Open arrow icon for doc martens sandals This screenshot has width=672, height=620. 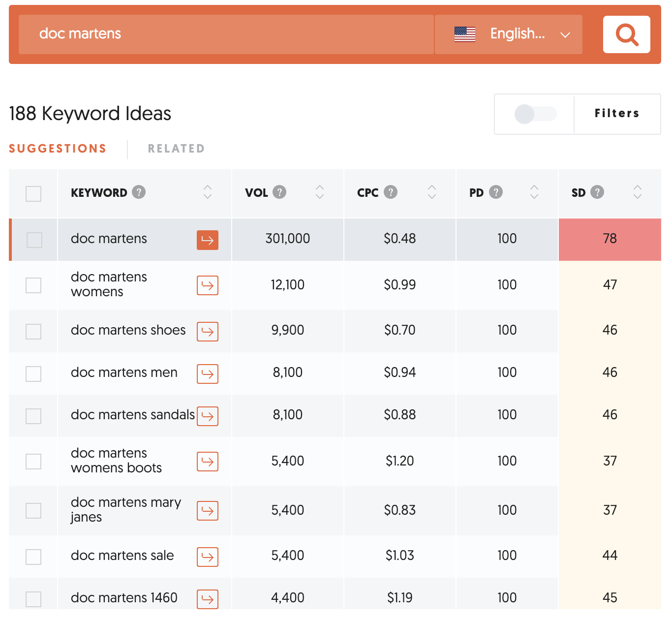coord(208,416)
